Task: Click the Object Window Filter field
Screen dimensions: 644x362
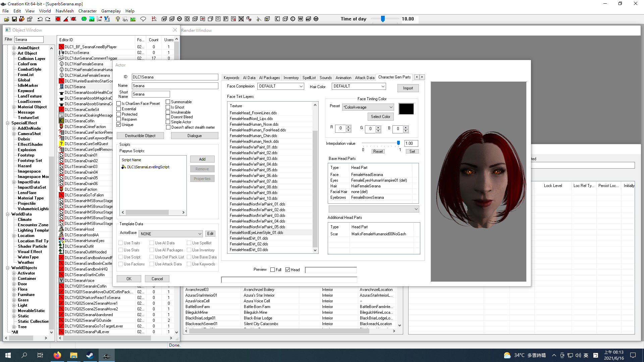Action: coord(29,40)
